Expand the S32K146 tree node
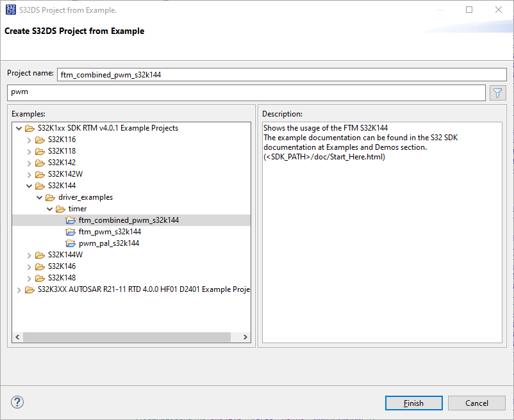Image resolution: width=514 pixels, height=420 pixels. tap(29, 266)
